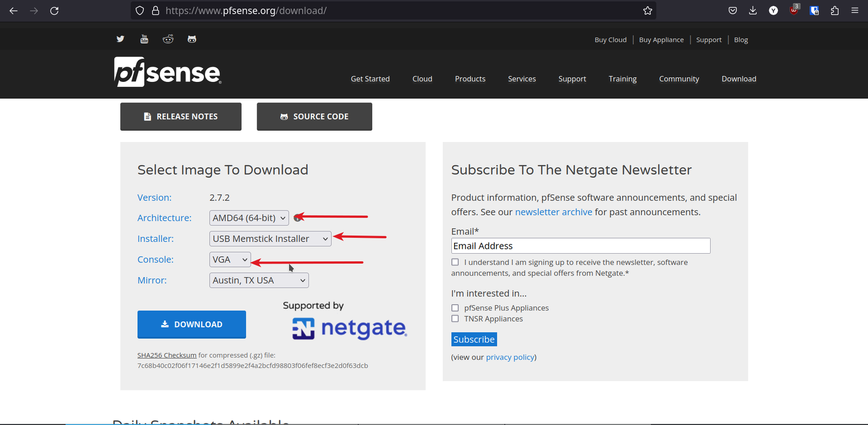The height and width of the screenshot is (425, 868).
Task: Open the YouTube channel icon
Action: coord(144,39)
